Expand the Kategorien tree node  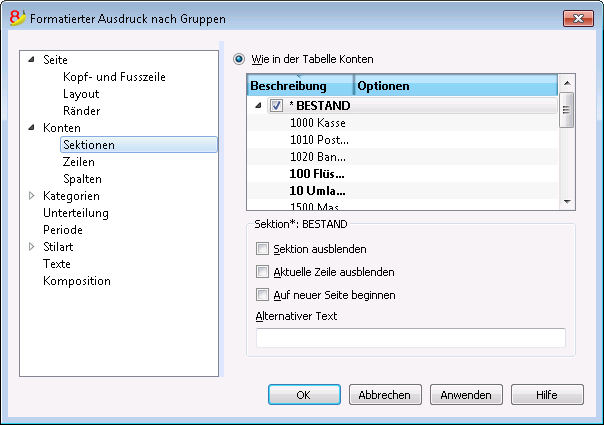pyautogui.click(x=32, y=196)
